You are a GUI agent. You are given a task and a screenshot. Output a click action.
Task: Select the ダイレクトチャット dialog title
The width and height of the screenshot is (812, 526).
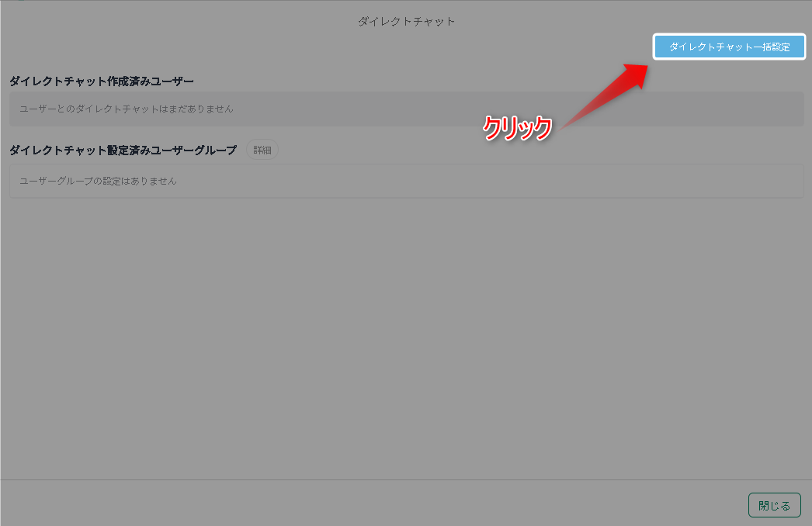pyautogui.click(x=407, y=22)
